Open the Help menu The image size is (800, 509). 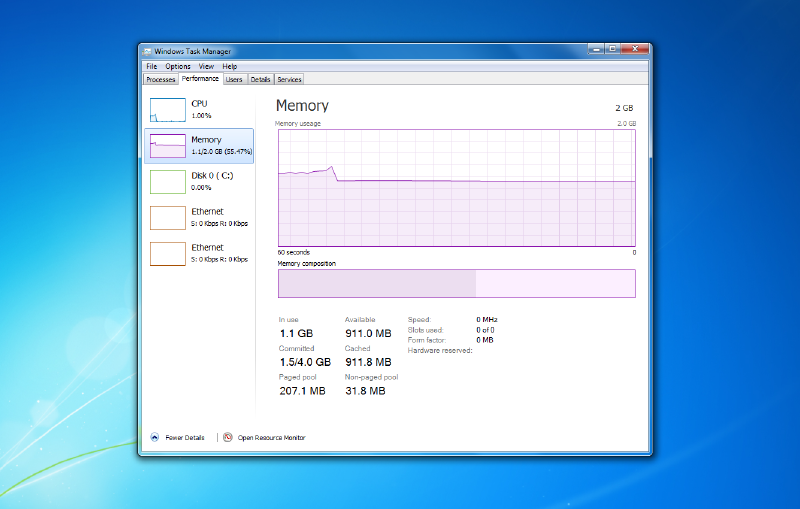[x=230, y=66]
